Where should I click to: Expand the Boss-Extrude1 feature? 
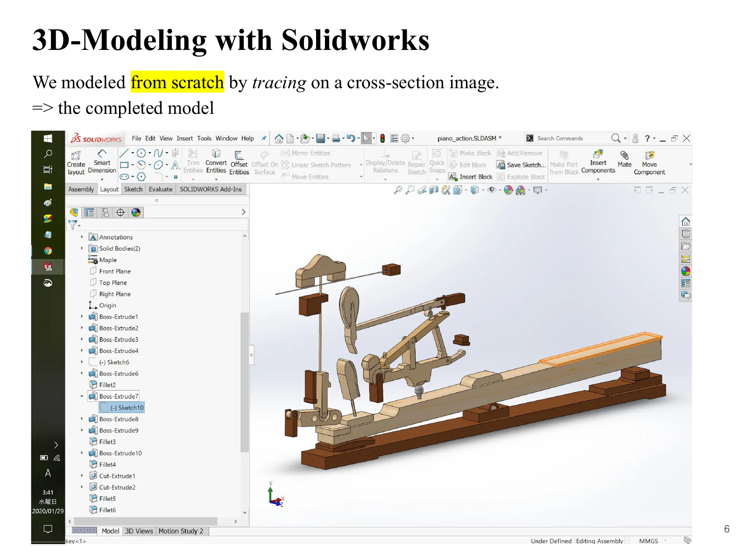coord(82,316)
